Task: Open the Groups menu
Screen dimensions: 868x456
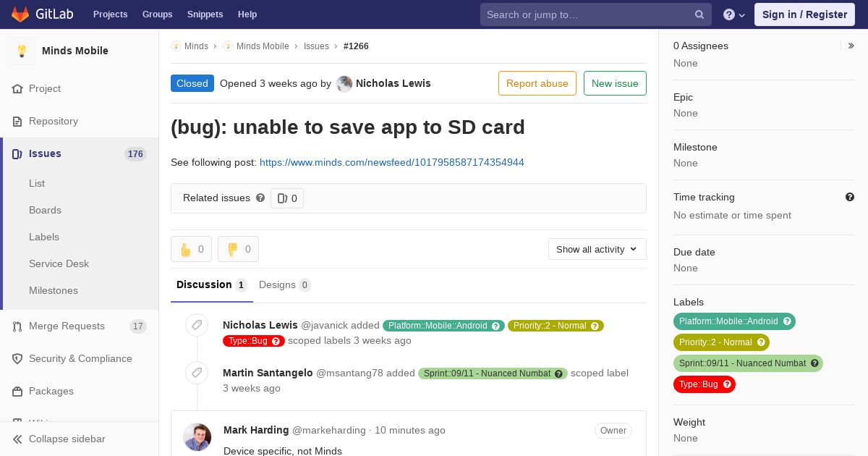Action: coord(157,14)
